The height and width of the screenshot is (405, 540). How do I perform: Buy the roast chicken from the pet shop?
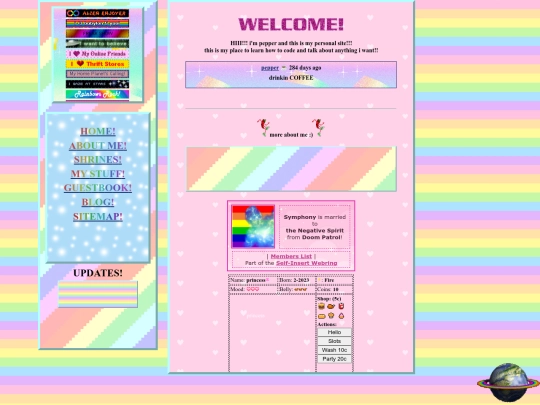(x=331, y=306)
